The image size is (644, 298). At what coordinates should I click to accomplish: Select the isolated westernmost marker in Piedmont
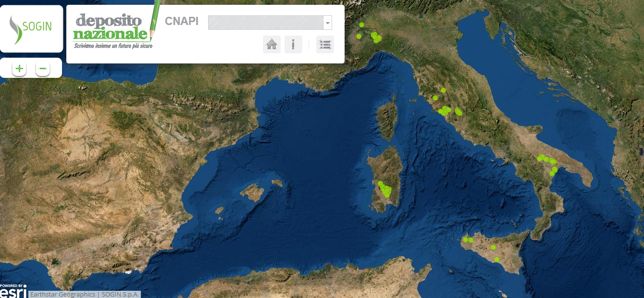[359, 36]
